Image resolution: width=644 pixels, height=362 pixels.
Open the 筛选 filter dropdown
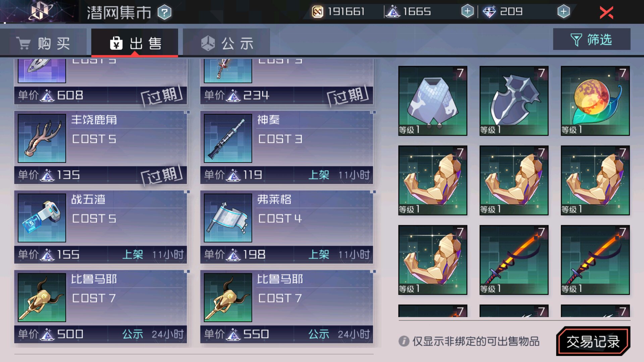pyautogui.click(x=592, y=39)
